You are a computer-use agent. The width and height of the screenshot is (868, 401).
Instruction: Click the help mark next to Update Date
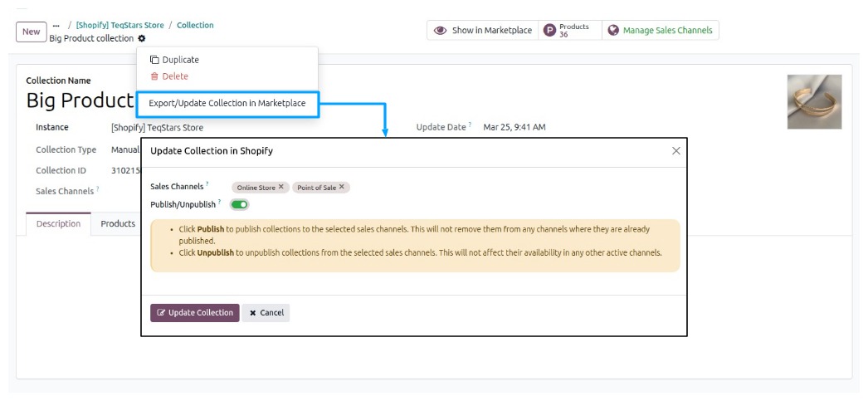(470, 125)
